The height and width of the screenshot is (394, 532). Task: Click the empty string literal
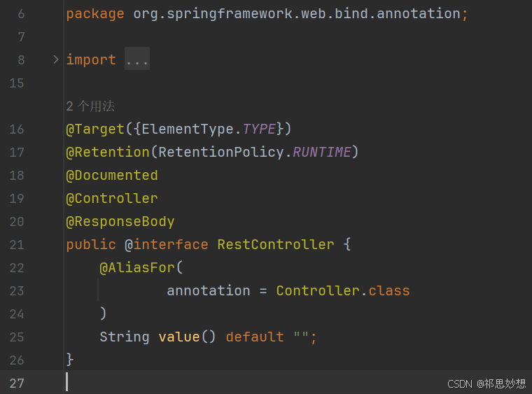300,336
